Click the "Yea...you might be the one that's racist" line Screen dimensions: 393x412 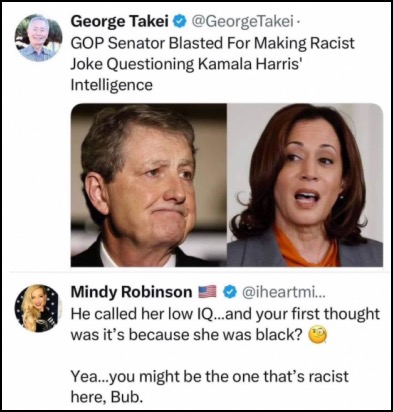[x=209, y=377]
